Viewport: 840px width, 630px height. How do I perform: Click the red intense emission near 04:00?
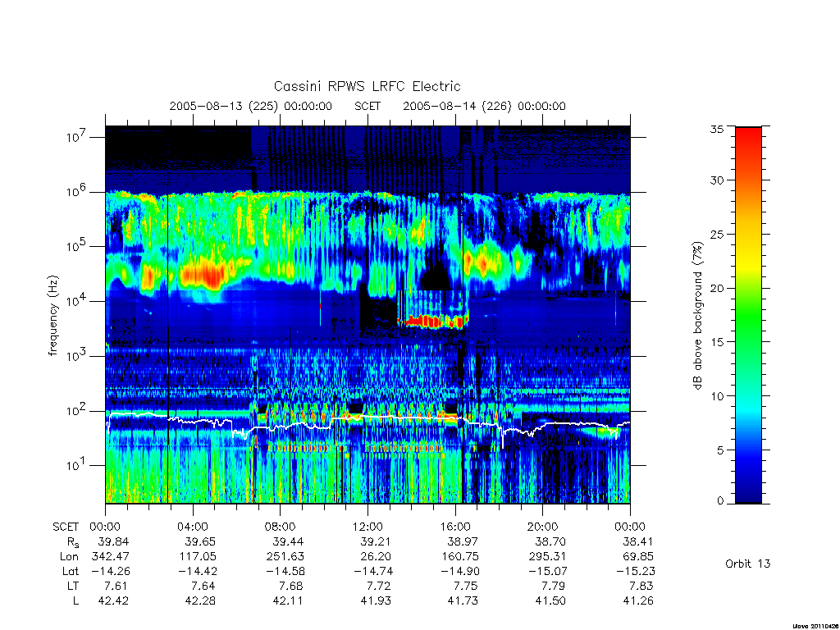(x=203, y=275)
